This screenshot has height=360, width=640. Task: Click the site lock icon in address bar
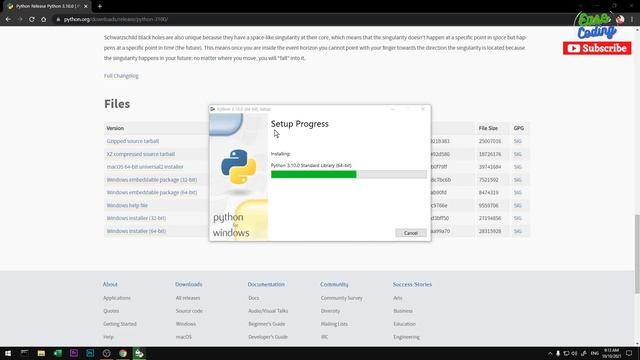pyautogui.click(x=58, y=19)
